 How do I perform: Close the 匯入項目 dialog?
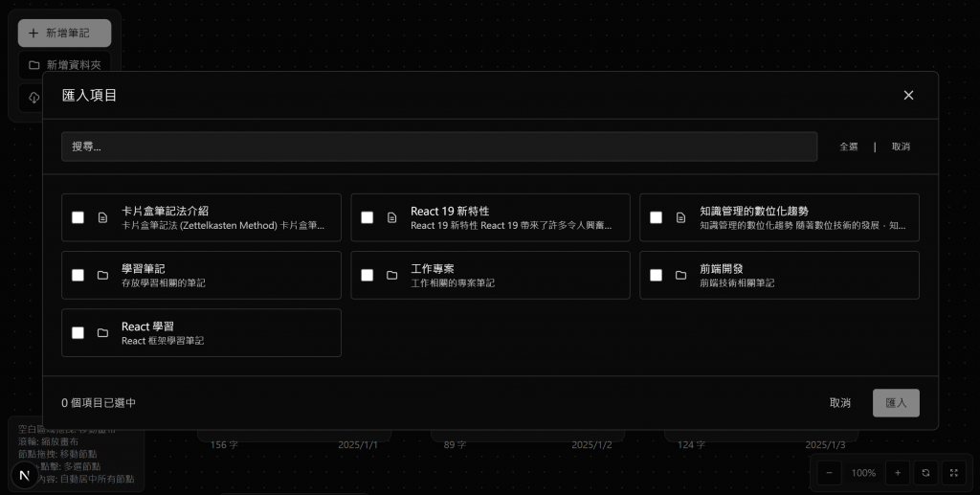[908, 95]
